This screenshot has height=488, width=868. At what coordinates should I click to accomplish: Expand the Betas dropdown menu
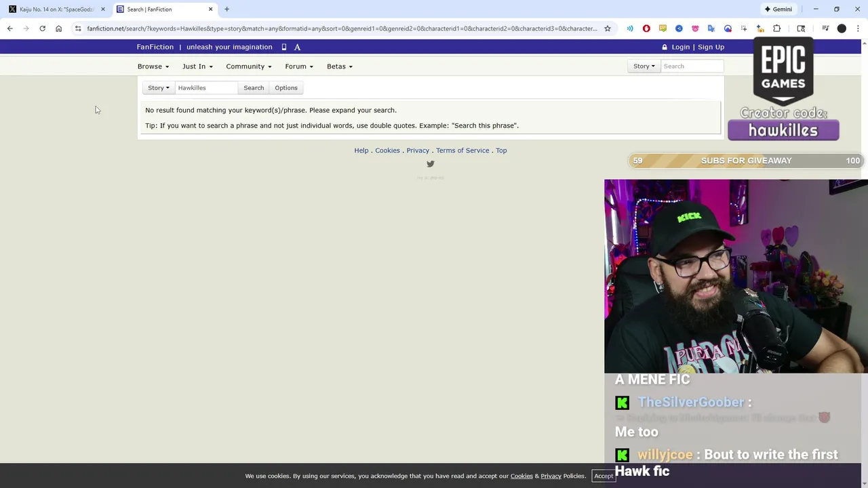(x=340, y=66)
